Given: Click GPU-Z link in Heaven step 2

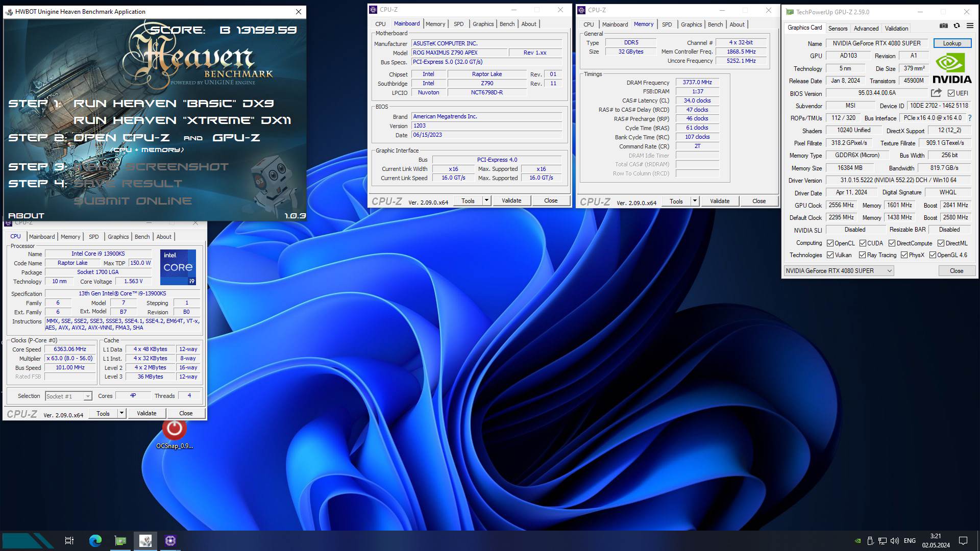Looking at the screenshot, I should tap(236, 138).
